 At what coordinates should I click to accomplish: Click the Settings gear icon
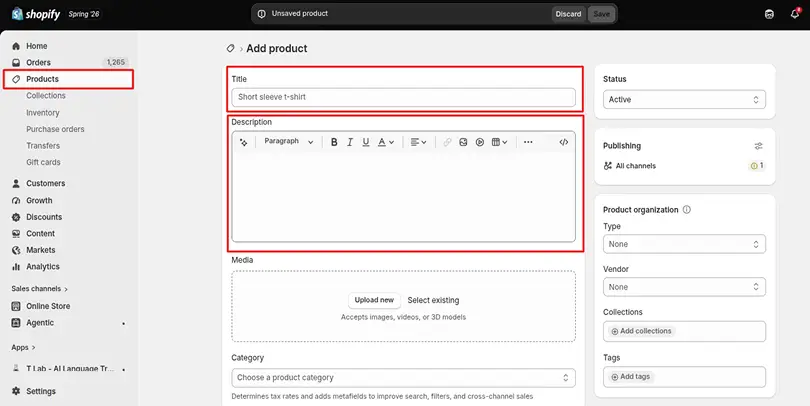[16, 391]
